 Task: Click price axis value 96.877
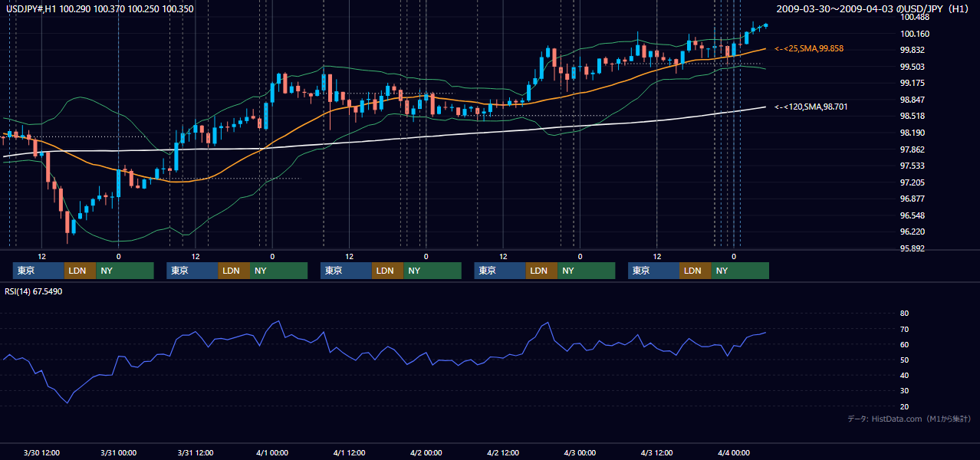click(913, 199)
